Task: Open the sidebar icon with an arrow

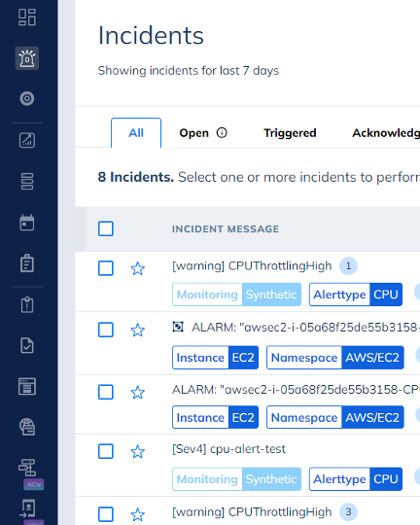Action: (27, 508)
